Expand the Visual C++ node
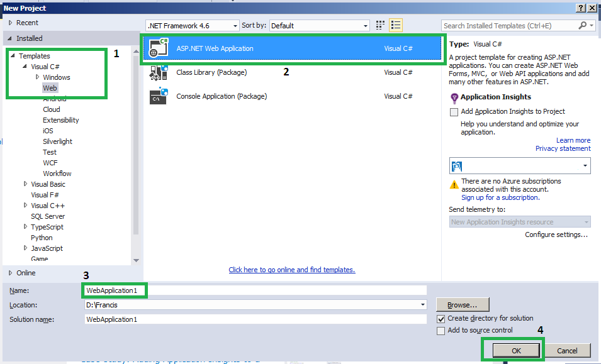 pyautogui.click(x=25, y=205)
